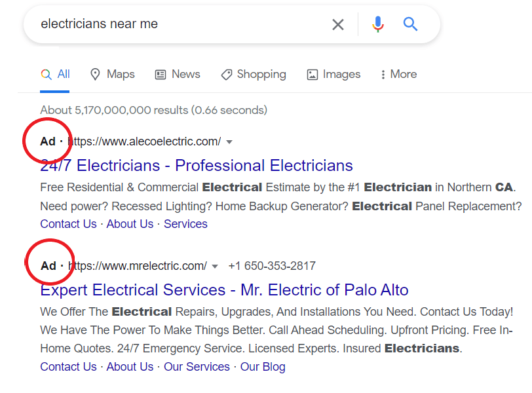Click the Images picture icon

coord(312,74)
